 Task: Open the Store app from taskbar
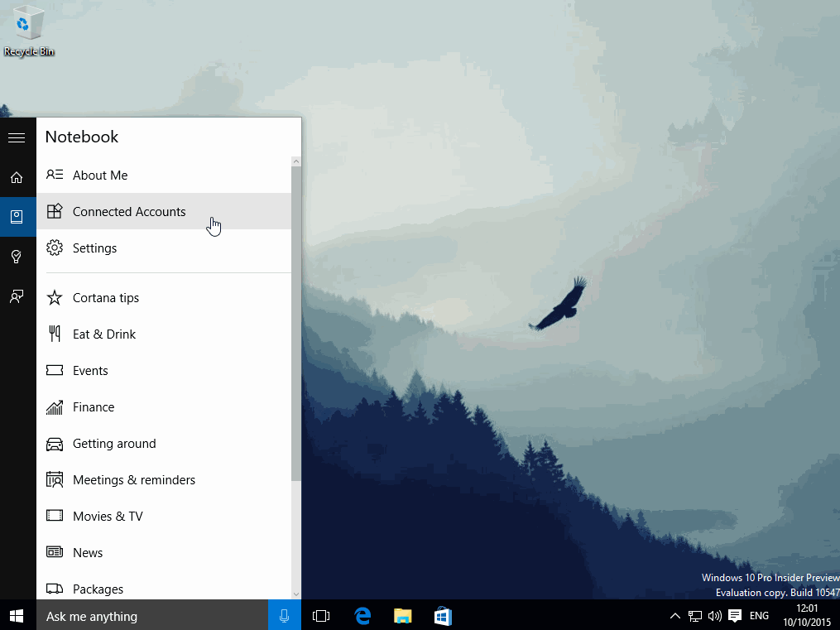[443, 616]
